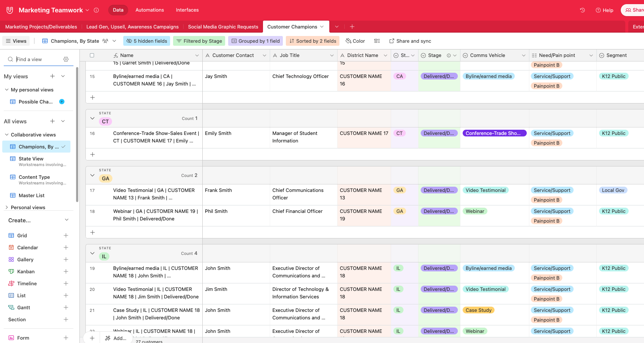Click the Local Gov segment tag

[613, 190]
